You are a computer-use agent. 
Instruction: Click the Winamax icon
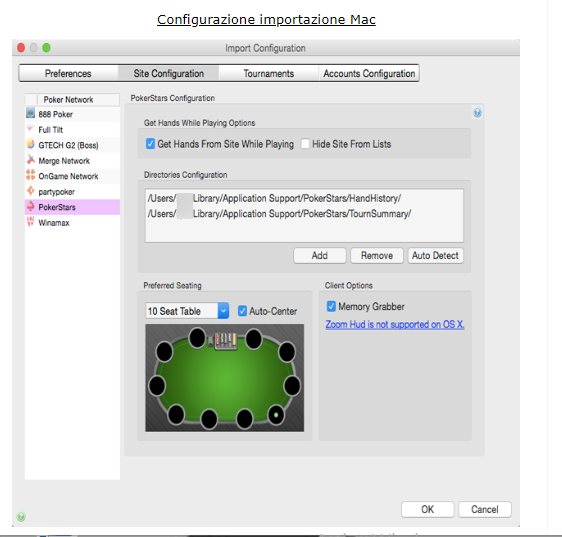pyautogui.click(x=30, y=222)
